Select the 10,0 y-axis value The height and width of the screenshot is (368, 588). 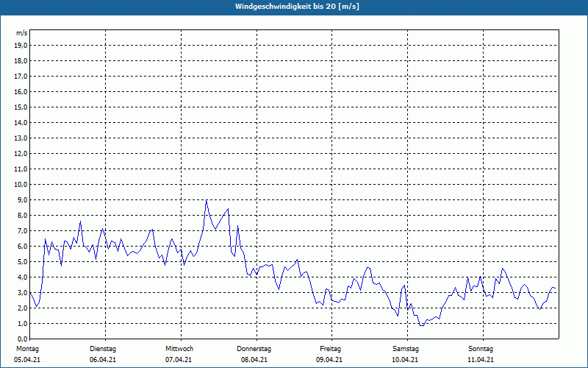[x=21, y=185]
